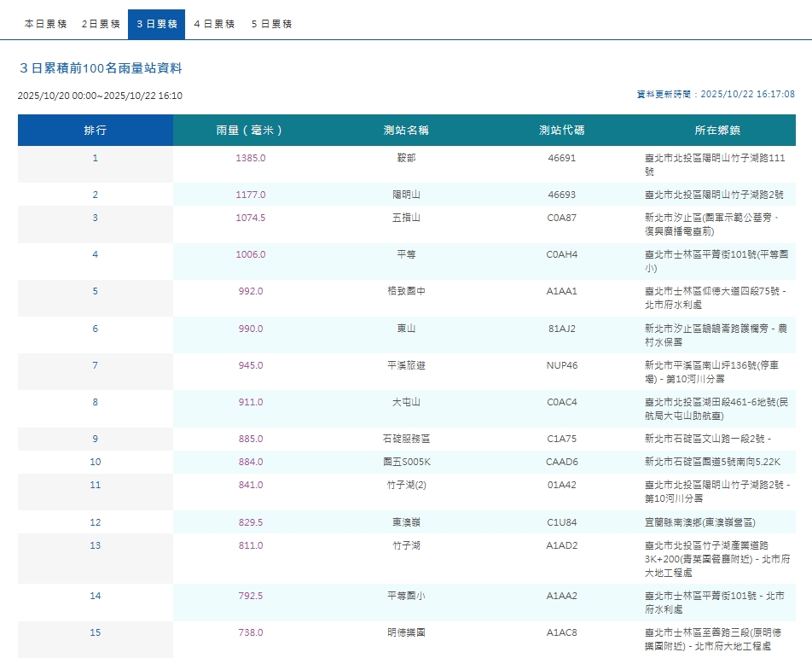Image resolution: width=812 pixels, height=658 pixels.
Task: Click rainfall value 992.0
Action: (x=251, y=291)
